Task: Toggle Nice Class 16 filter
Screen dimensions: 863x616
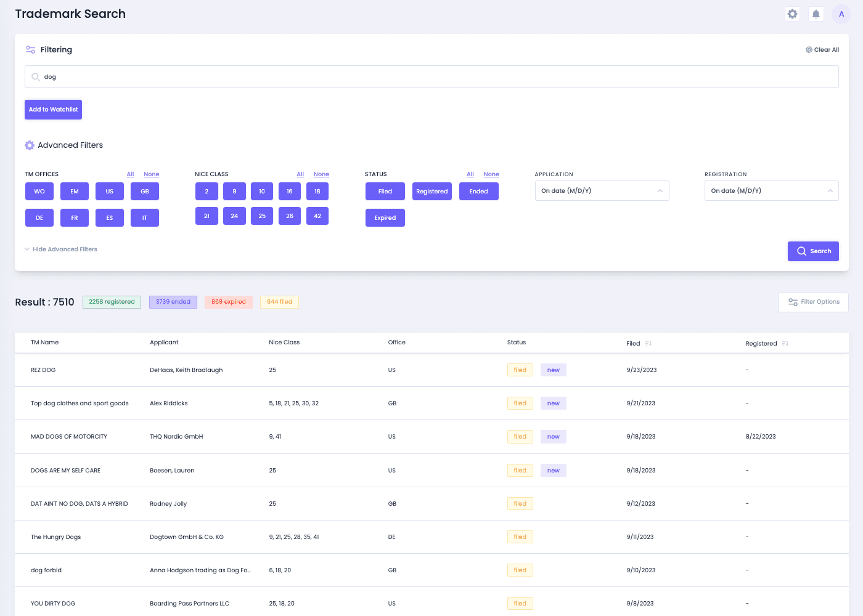Action: (290, 192)
